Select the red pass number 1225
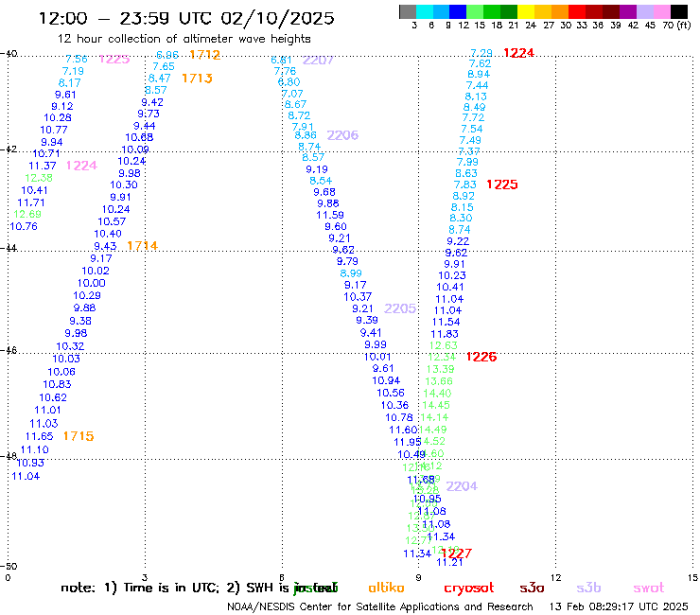 (x=501, y=184)
